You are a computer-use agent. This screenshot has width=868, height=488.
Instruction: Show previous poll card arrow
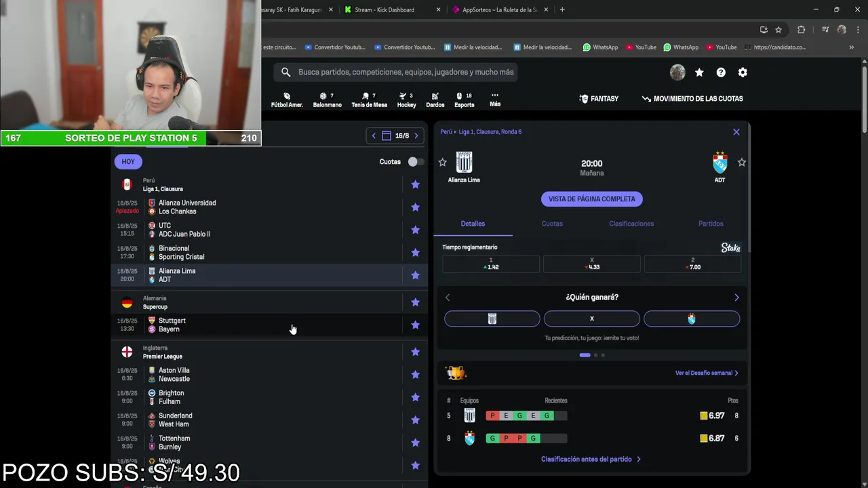pyautogui.click(x=448, y=298)
